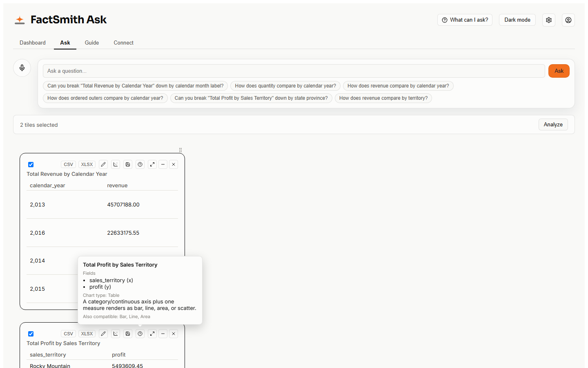The image size is (588, 368).
Task: Change chart type of Total Profit tile
Action: [x=116, y=334]
